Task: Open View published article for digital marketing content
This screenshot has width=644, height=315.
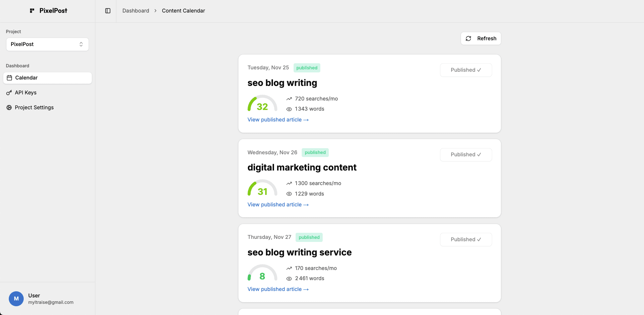Action: click(x=278, y=204)
